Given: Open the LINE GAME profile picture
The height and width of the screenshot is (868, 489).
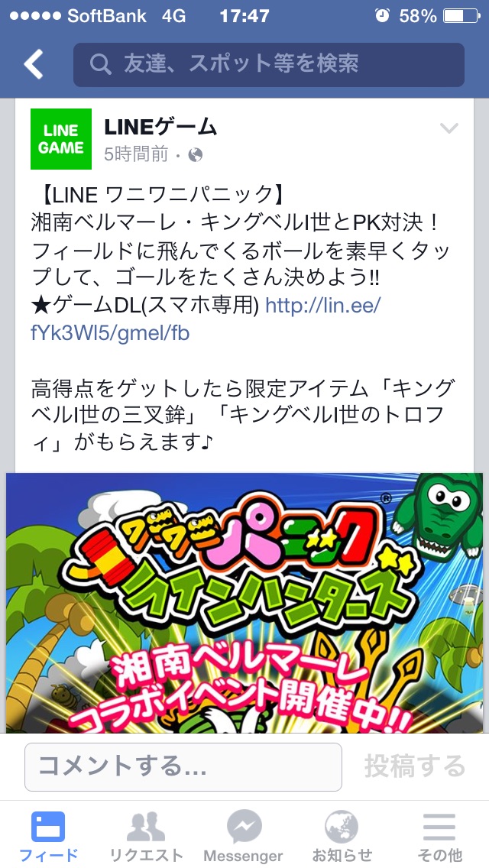Looking at the screenshot, I should point(61,139).
